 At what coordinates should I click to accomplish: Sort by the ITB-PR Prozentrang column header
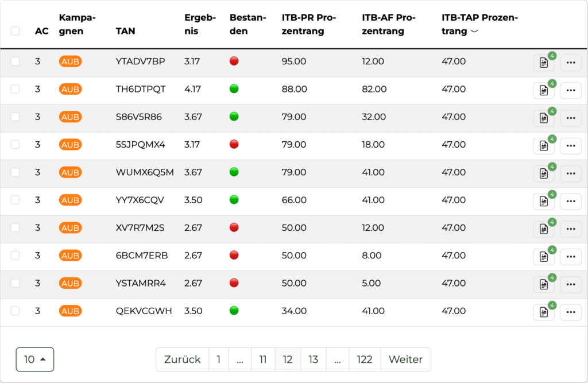pos(308,24)
